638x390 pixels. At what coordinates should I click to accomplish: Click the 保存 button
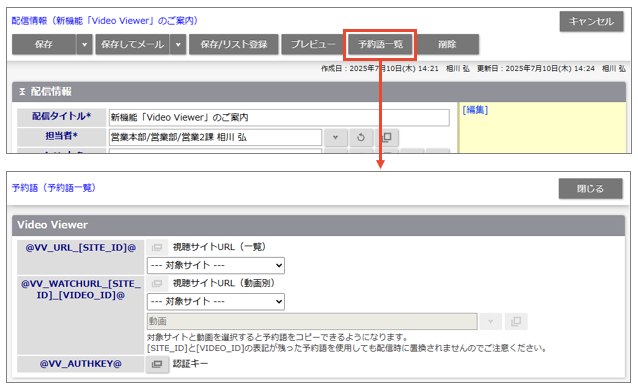click(44, 44)
